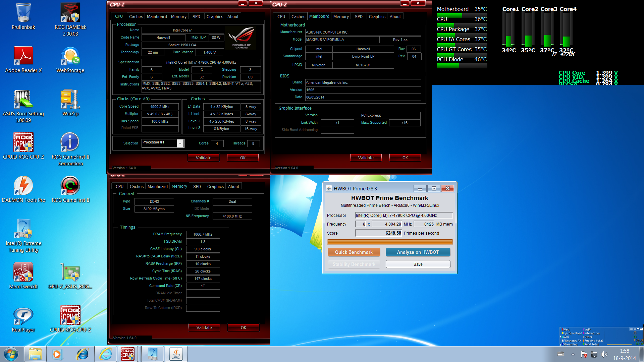Click the Action Center flag tray icon
The height and width of the screenshot is (362, 644).
point(584,354)
